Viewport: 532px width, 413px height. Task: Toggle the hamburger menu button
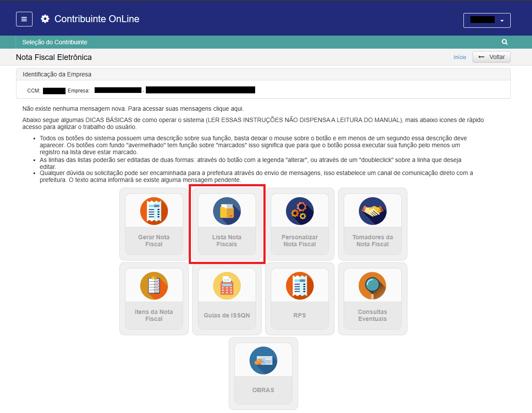click(x=24, y=19)
